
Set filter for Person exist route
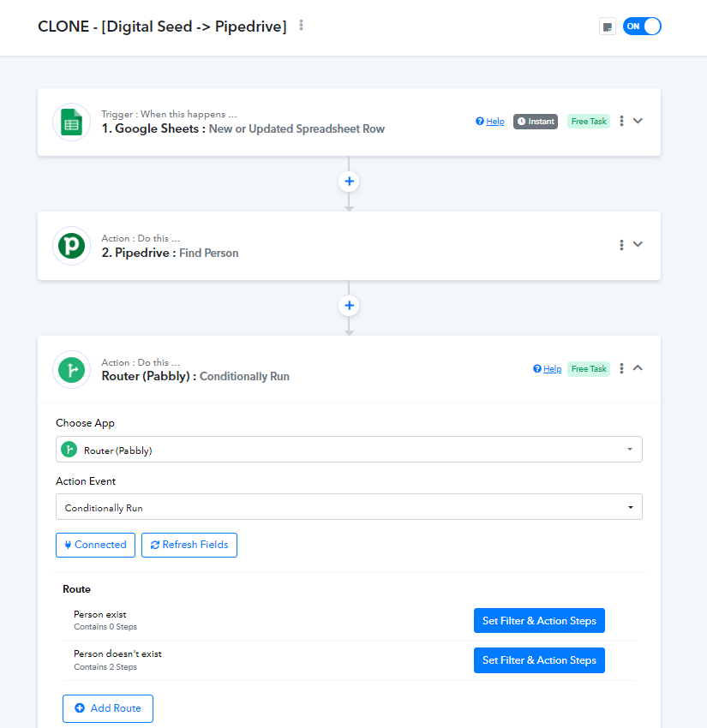coord(539,621)
